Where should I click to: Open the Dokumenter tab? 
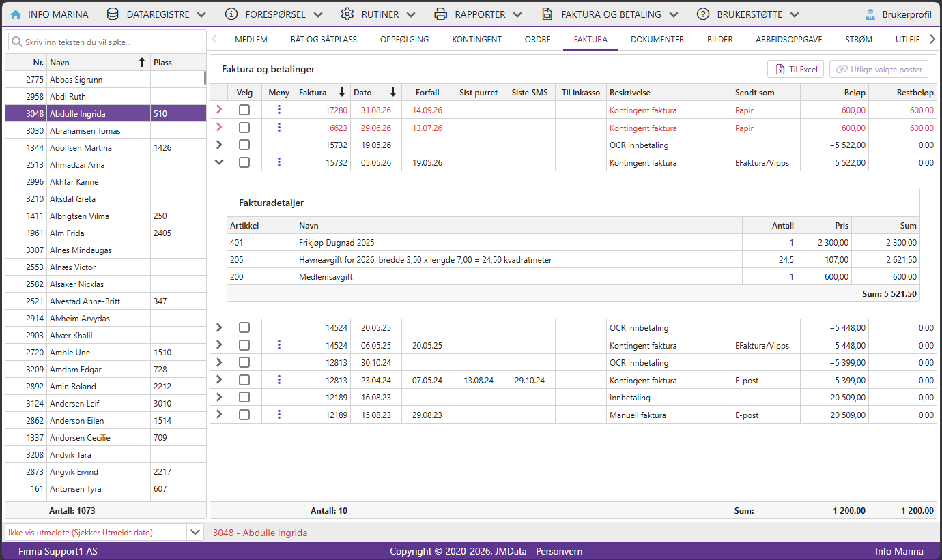coord(657,40)
